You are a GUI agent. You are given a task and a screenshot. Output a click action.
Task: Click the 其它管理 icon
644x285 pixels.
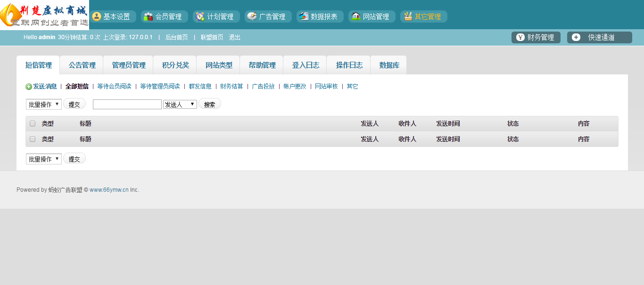click(408, 16)
